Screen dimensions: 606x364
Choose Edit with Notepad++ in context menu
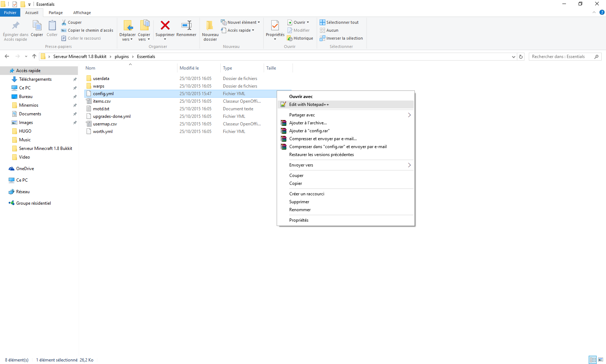(346, 105)
